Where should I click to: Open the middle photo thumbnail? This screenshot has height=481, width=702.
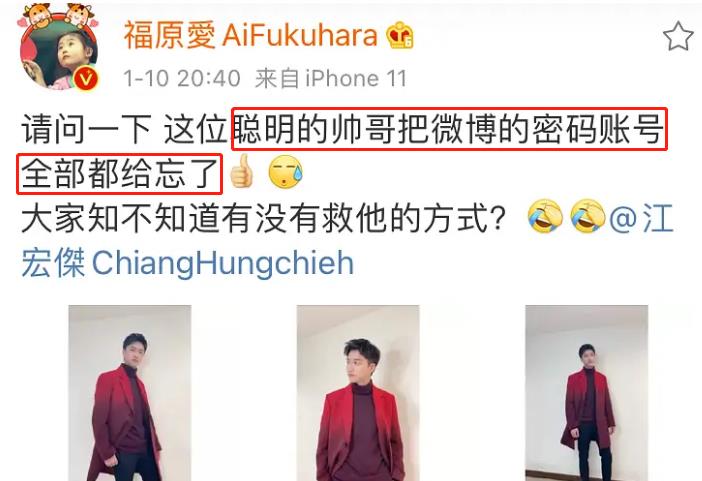coord(358,393)
